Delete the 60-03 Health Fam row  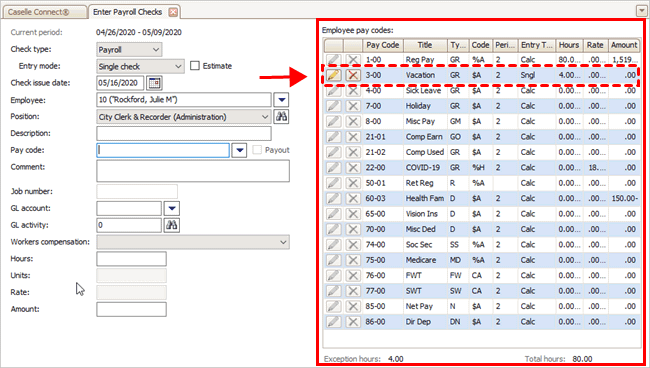tap(353, 198)
